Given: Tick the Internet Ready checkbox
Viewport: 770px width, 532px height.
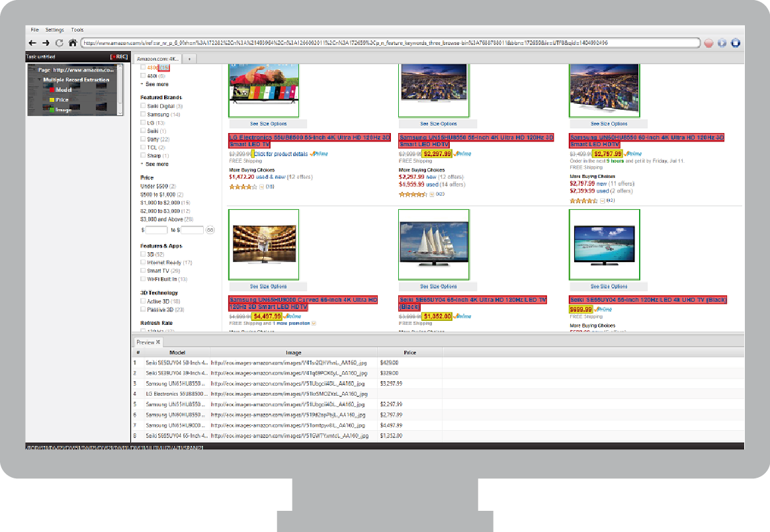Looking at the screenshot, I should point(143,262).
